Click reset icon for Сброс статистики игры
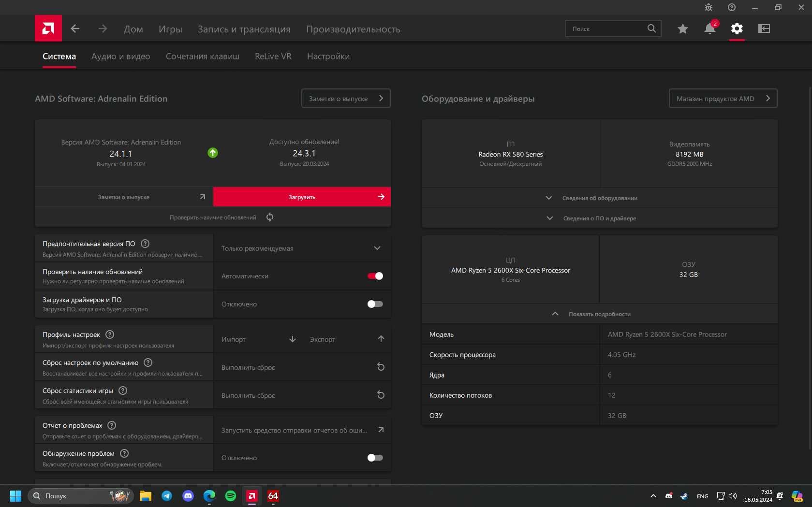The height and width of the screenshot is (507, 812). pyautogui.click(x=381, y=395)
